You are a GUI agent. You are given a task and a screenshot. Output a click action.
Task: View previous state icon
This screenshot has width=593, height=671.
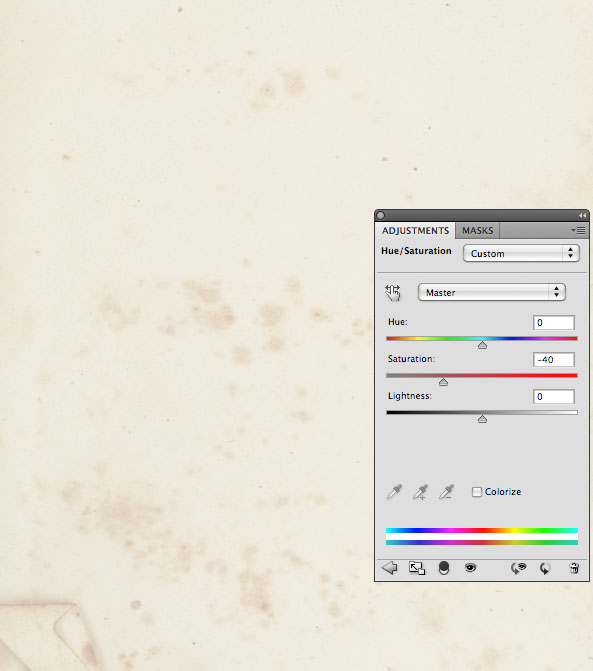[x=519, y=568]
